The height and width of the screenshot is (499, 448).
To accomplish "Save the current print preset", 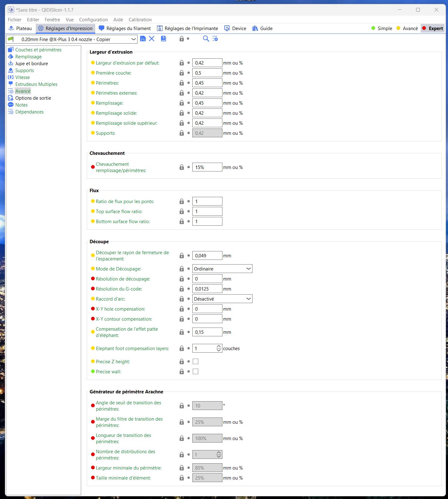I will tap(143, 39).
